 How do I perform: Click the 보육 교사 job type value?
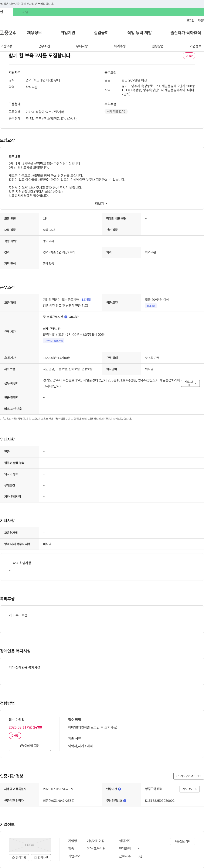tap(49, 230)
